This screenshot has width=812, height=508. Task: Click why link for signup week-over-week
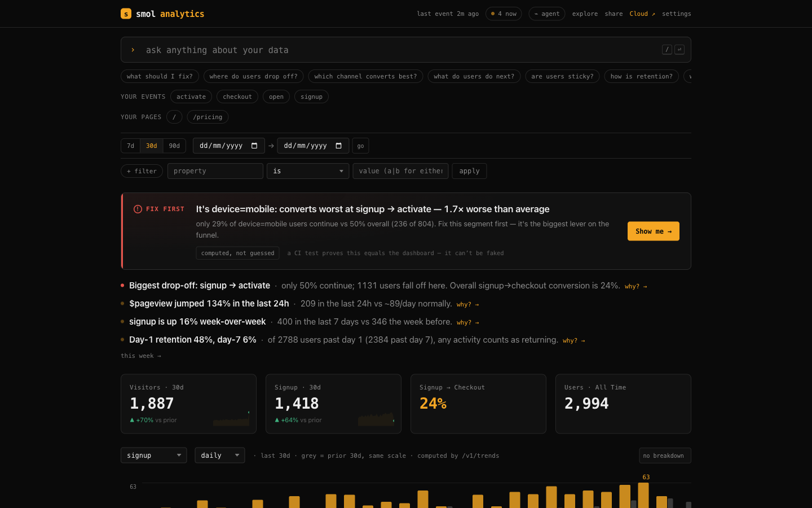coord(467,322)
